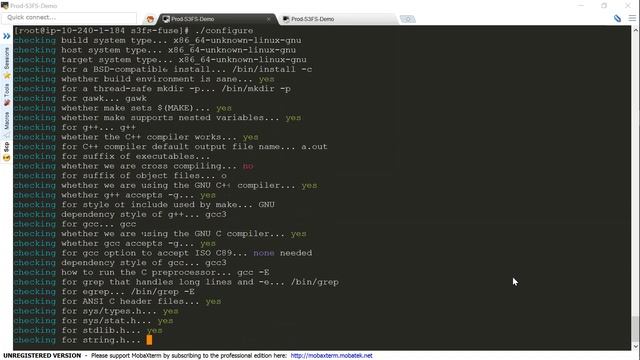
Task: Click the Quick connect input field
Action: tap(69, 18)
